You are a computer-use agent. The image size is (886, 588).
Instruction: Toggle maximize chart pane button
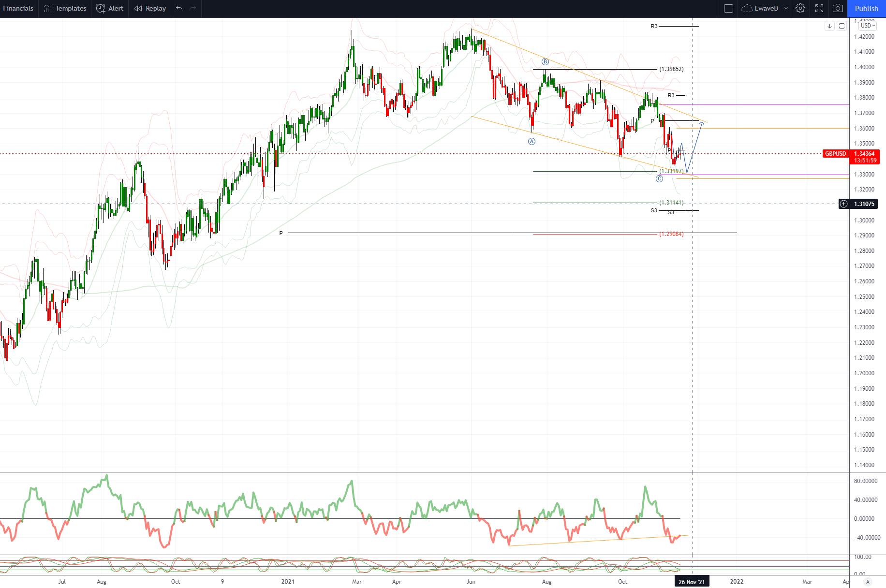842,26
